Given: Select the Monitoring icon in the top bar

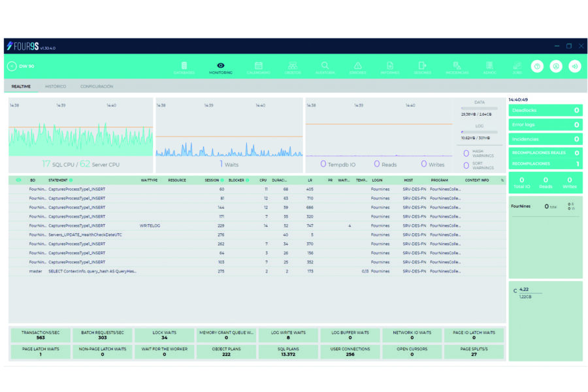Looking at the screenshot, I should (220, 65).
